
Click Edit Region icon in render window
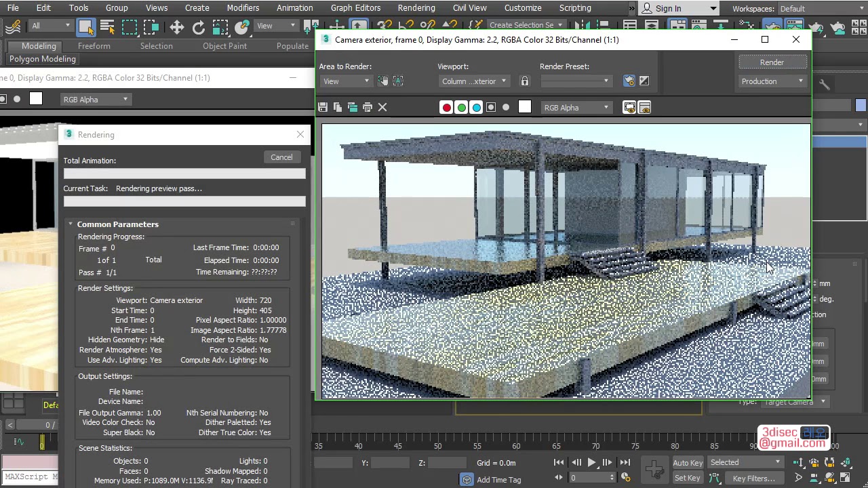click(383, 81)
